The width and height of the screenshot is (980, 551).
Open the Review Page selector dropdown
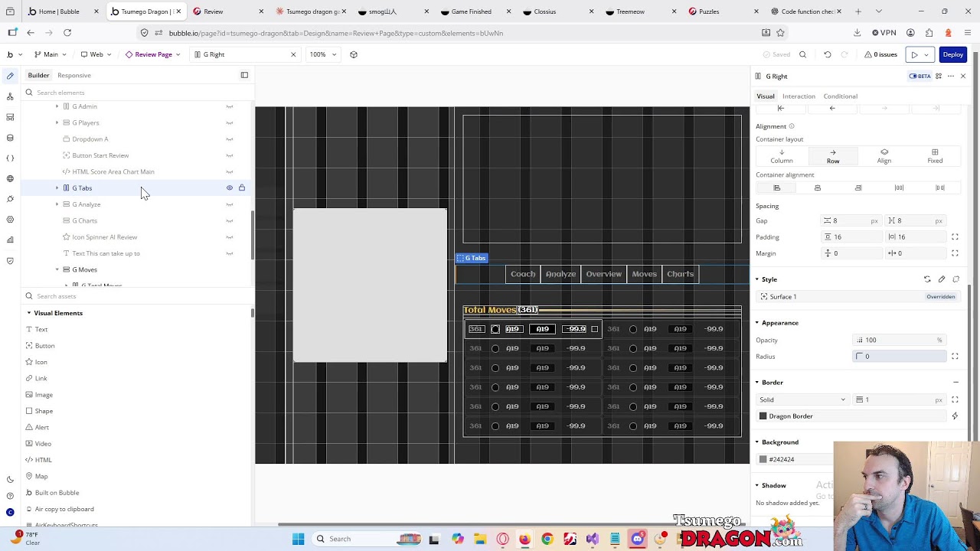click(x=153, y=54)
